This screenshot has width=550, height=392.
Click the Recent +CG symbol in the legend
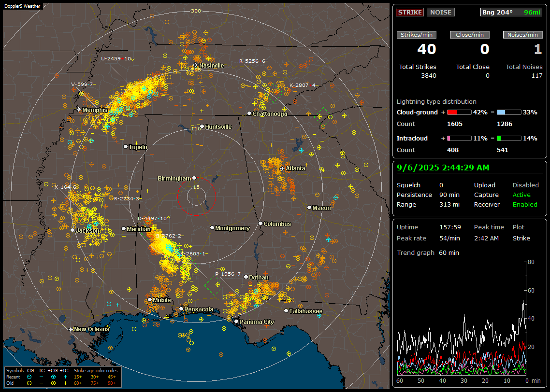click(x=53, y=377)
